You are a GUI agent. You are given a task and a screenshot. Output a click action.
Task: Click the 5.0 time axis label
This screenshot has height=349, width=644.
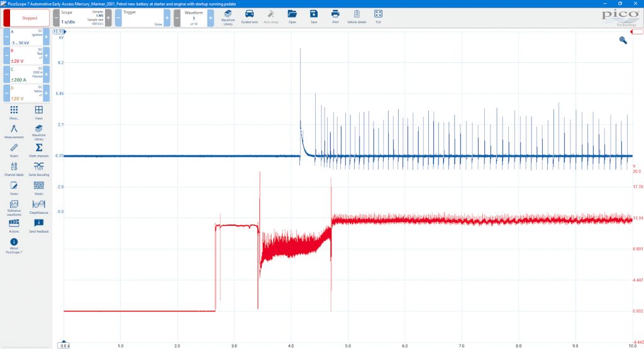[348, 346]
